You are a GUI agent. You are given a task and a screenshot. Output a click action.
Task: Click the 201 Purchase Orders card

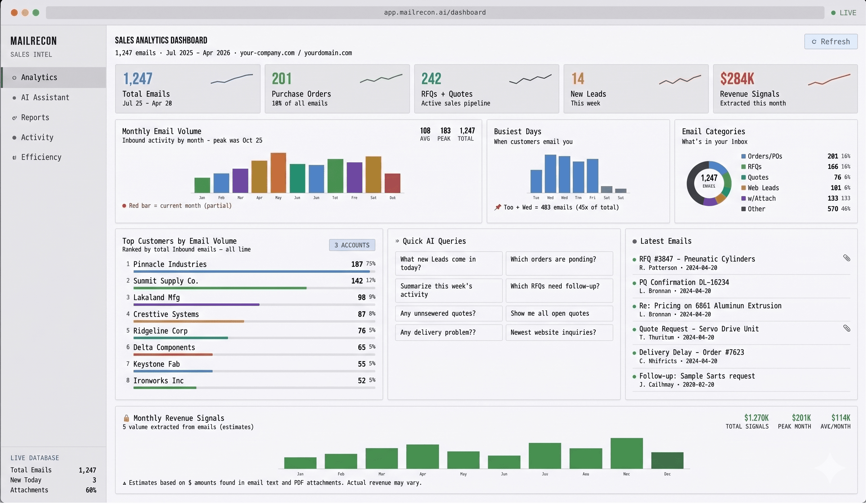click(337, 89)
